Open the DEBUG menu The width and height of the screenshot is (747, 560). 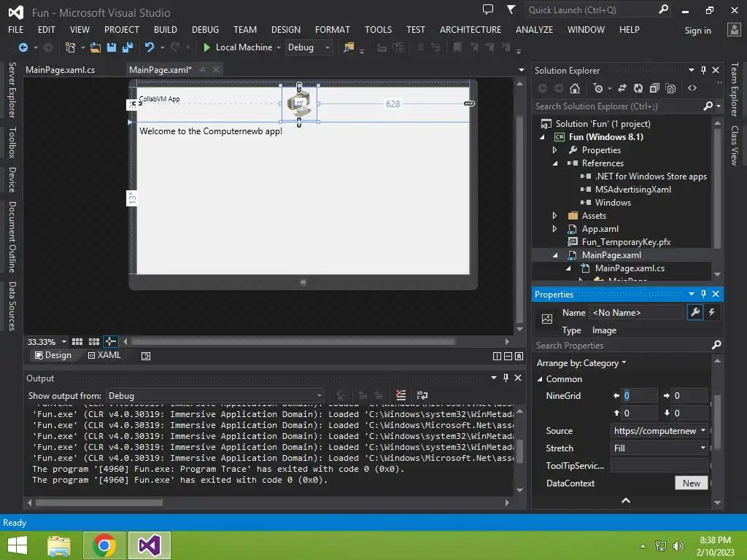(x=205, y=29)
